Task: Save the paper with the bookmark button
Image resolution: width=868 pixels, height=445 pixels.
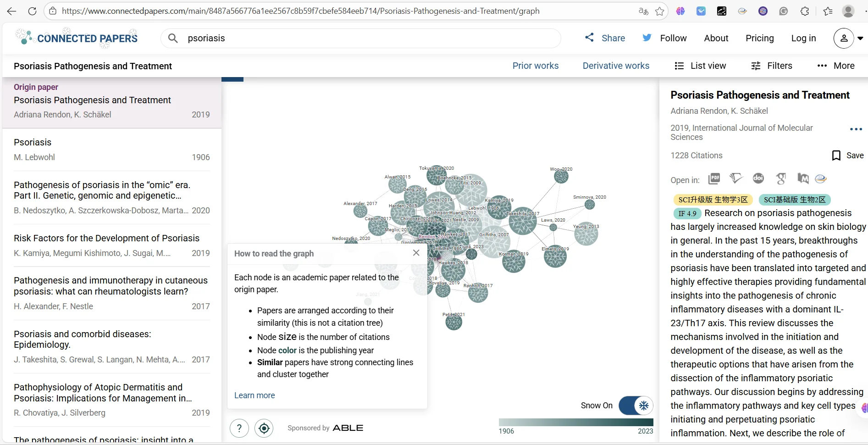Action: (847, 156)
